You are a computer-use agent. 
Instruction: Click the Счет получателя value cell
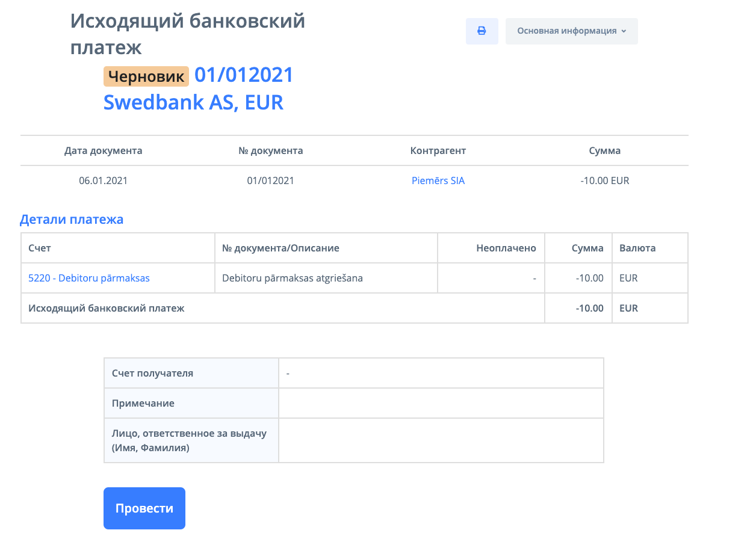441,373
